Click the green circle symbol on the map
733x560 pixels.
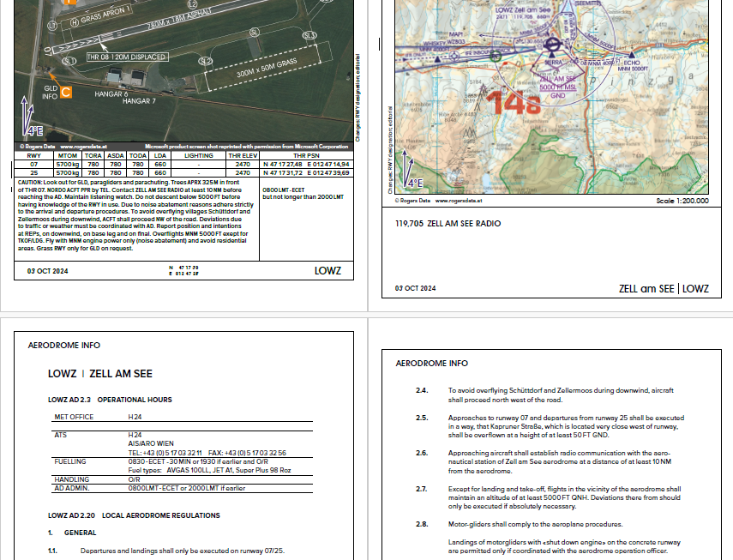point(496,57)
